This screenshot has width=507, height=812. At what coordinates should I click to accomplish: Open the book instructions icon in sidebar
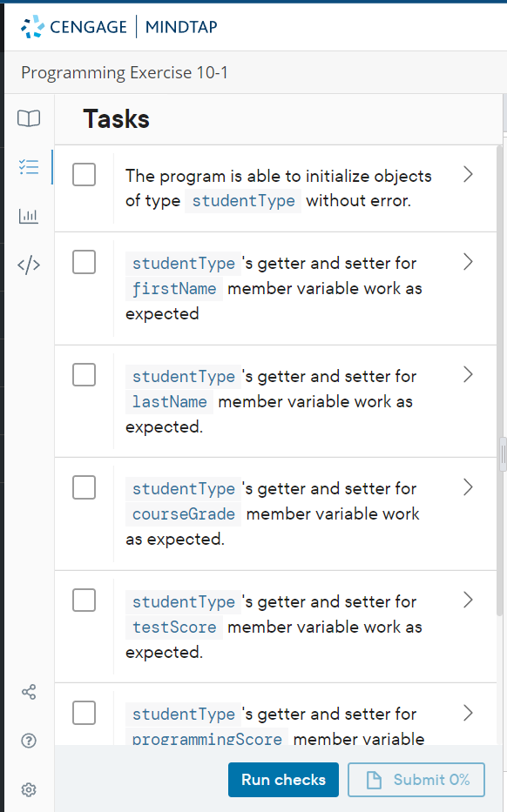[x=29, y=118]
